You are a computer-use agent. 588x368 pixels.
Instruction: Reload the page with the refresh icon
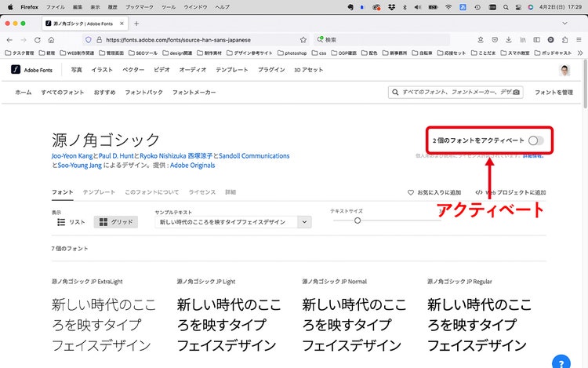click(x=37, y=40)
